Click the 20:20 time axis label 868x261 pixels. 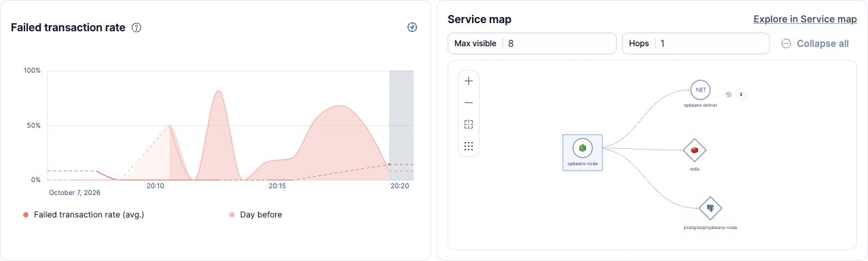pyautogui.click(x=400, y=186)
